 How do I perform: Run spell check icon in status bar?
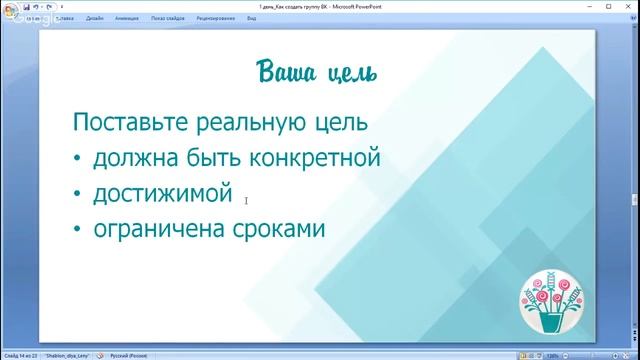[100, 356]
